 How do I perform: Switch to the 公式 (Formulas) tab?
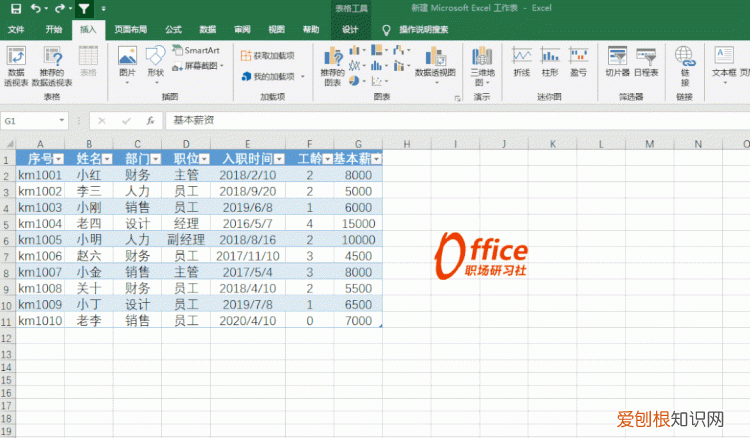click(173, 30)
